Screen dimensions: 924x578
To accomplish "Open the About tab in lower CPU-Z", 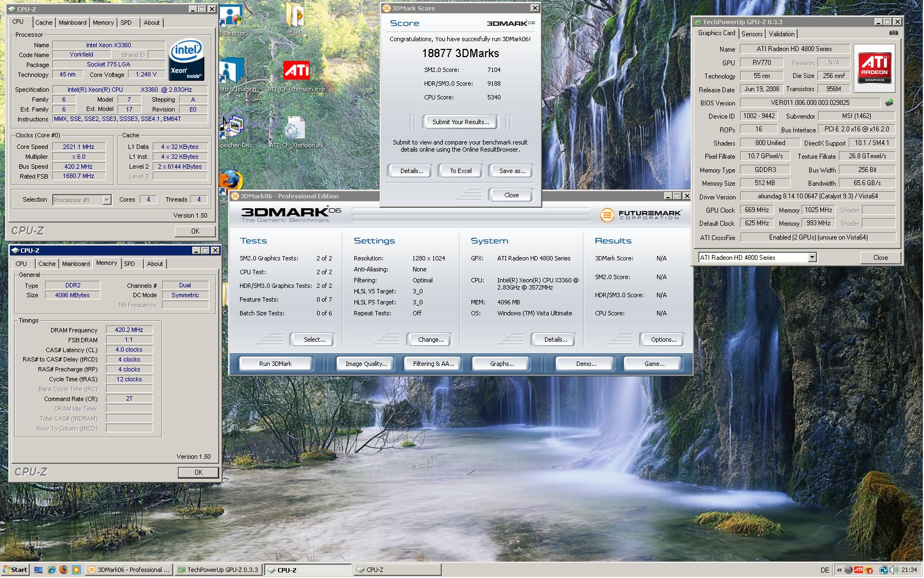I will (155, 264).
